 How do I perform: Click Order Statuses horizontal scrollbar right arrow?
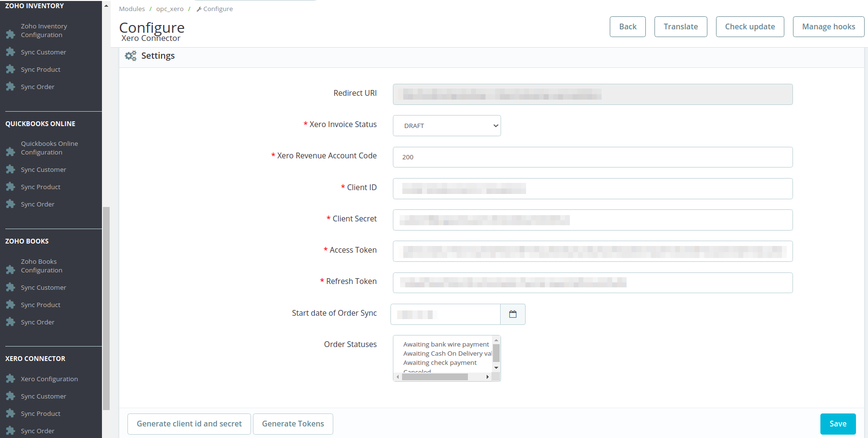coord(488,377)
